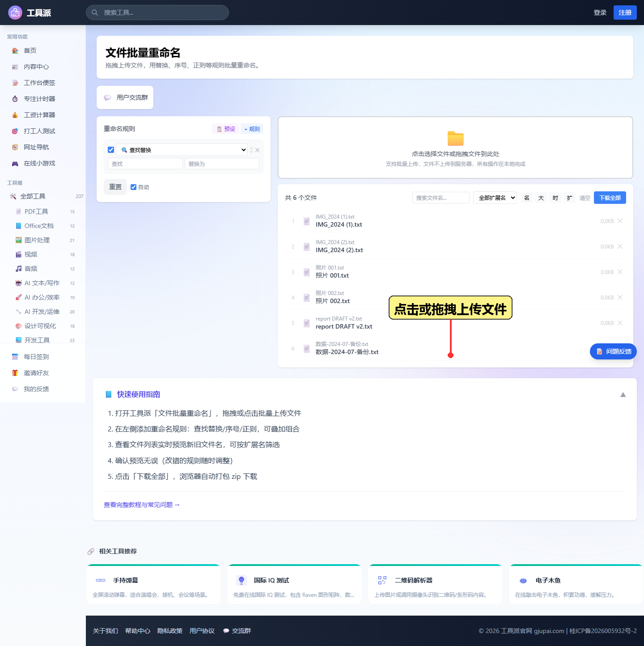Sort files by 名
Image resolution: width=644 pixels, height=646 pixels.
click(x=527, y=198)
